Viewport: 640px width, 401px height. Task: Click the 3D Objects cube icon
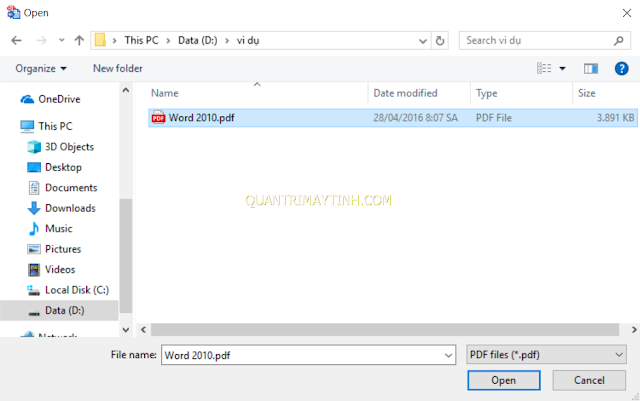[34, 147]
